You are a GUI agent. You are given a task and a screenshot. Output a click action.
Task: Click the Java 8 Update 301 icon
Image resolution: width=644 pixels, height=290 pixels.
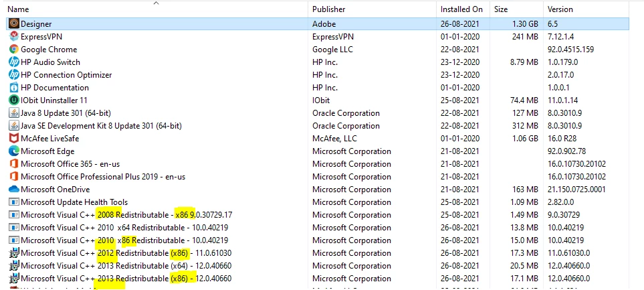[x=14, y=113]
